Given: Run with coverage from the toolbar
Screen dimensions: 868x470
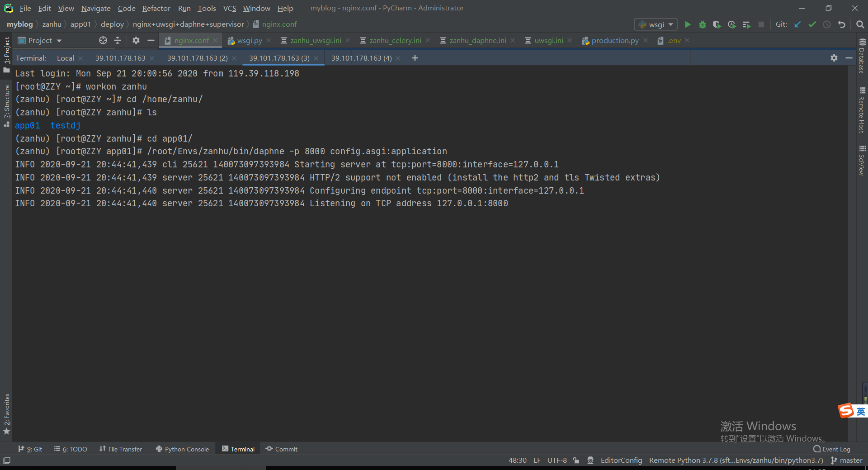Looking at the screenshot, I should pyautogui.click(x=717, y=24).
